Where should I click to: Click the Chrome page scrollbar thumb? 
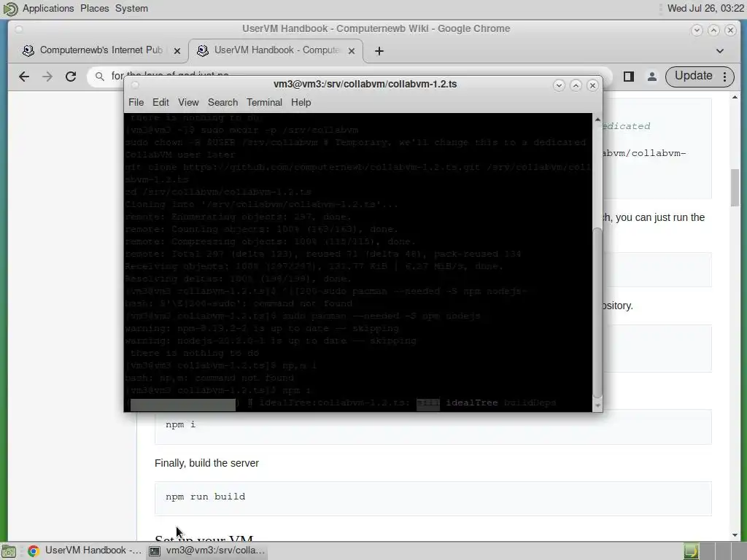click(735, 187)
